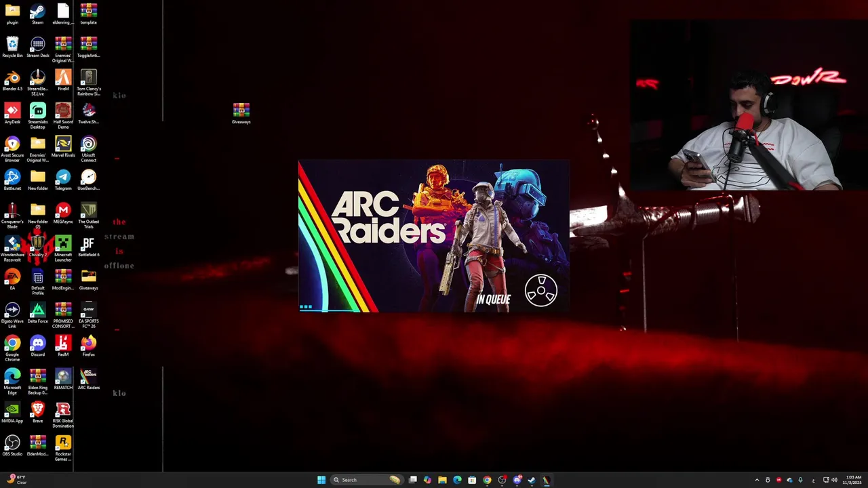This screenshot has width=868, height=488.
Task: Expand the hidden system tray icons
Action: coord(757,480)
